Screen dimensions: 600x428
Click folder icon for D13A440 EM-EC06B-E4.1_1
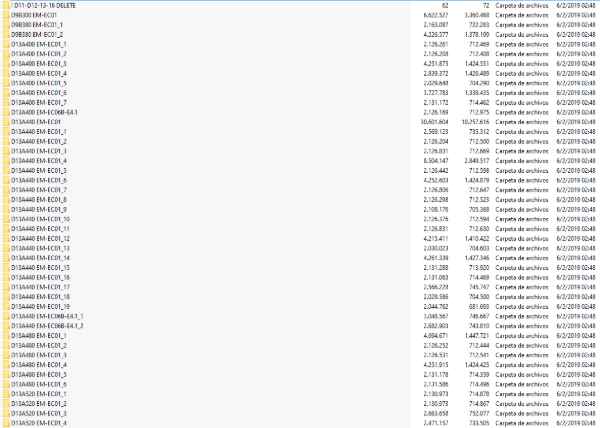click(5, 315)
